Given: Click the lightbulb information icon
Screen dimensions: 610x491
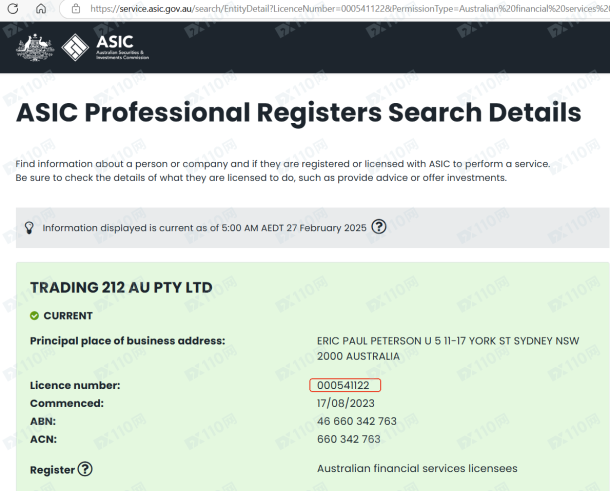Looking at the screenshot, I should click(29, 228).
